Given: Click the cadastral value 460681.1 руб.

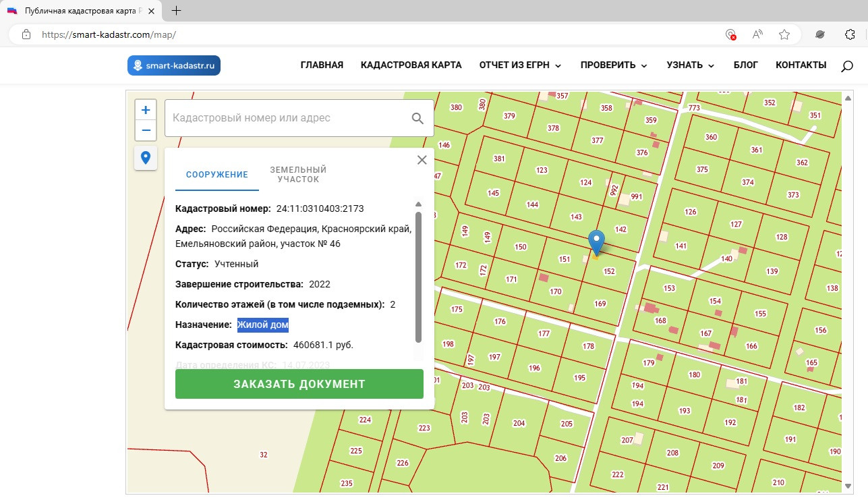Looking at the screenshot, I should tap(323, 345).
